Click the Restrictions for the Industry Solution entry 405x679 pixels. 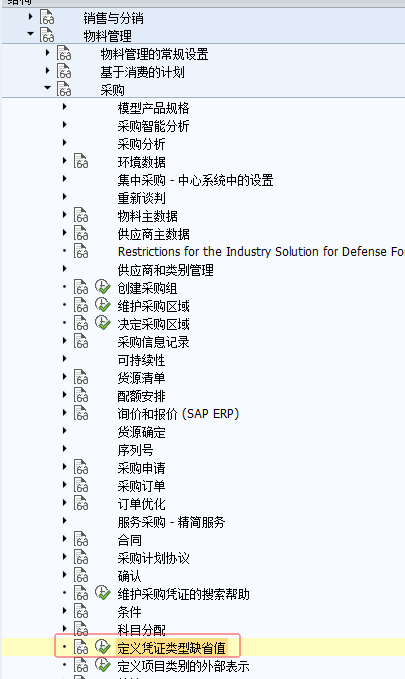point(261,252)
